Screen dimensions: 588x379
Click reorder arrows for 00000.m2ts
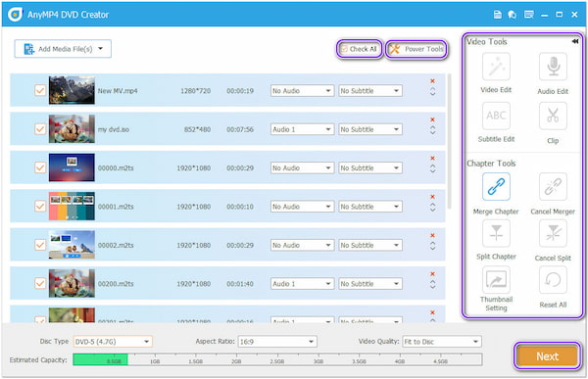click(x=432, y=169)
